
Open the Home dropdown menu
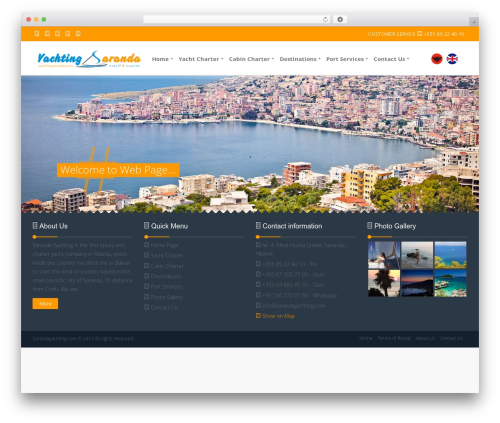(x=162, y=59)
